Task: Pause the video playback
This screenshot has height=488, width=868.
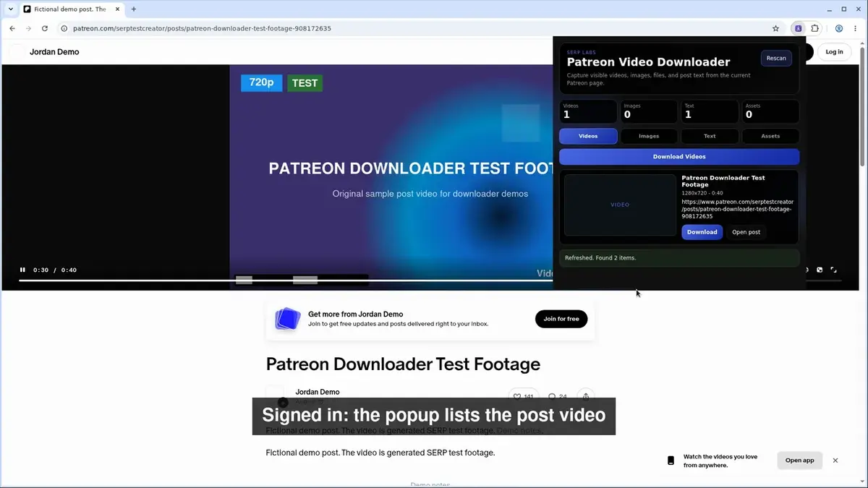Action: [22, 270]
